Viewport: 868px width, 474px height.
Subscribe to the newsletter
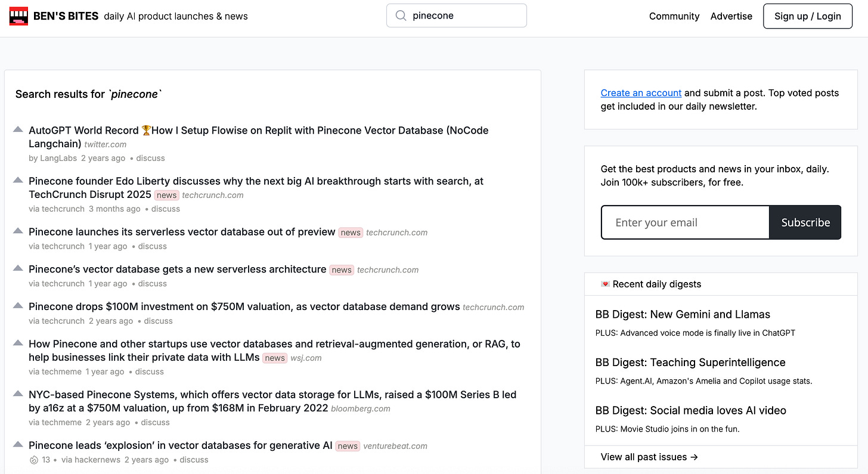(805, 222)
